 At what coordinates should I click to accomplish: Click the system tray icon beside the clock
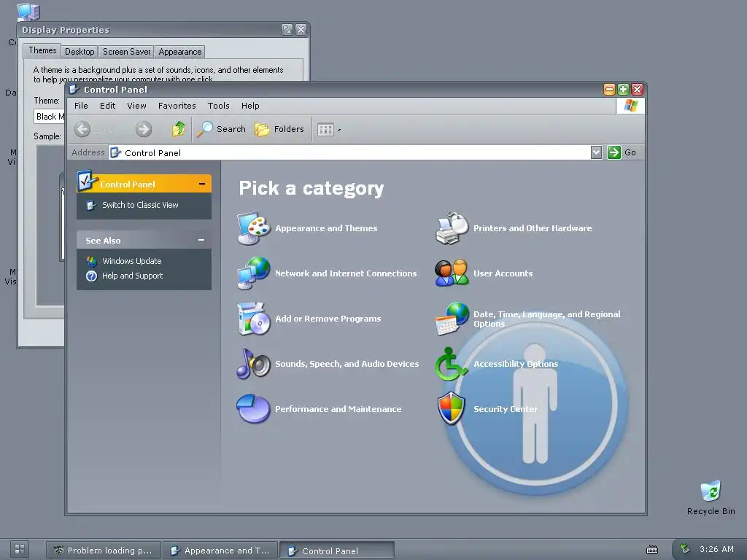click(685, 548)
